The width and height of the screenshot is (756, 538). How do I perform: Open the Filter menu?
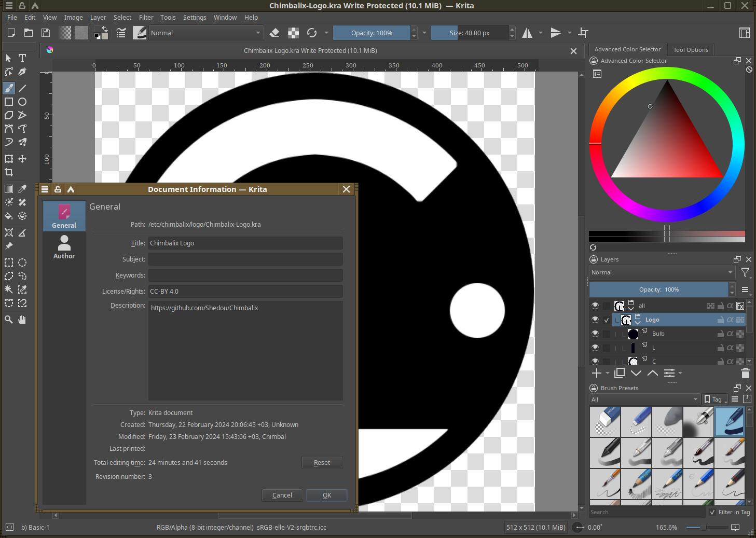coord(146,17)
